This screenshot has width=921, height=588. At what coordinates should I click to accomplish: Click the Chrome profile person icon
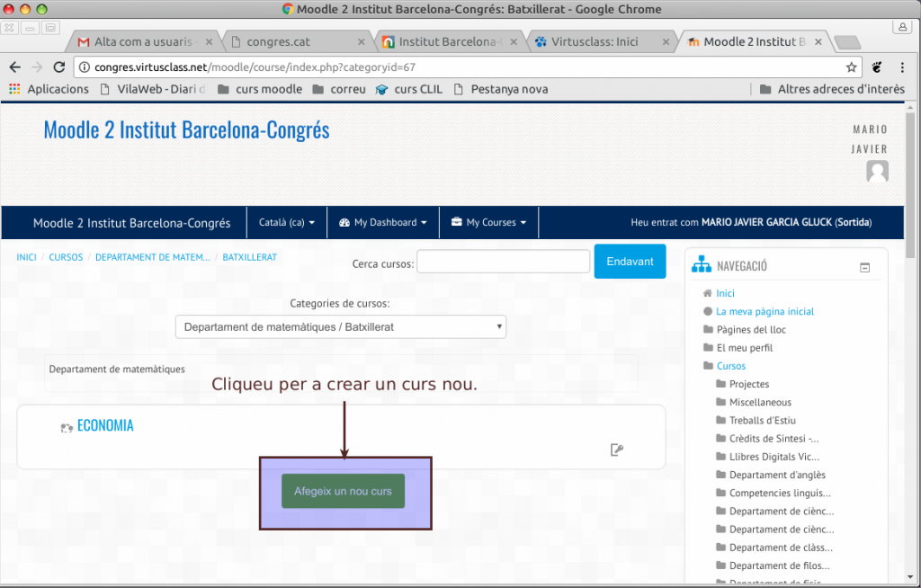pos(902,26)
